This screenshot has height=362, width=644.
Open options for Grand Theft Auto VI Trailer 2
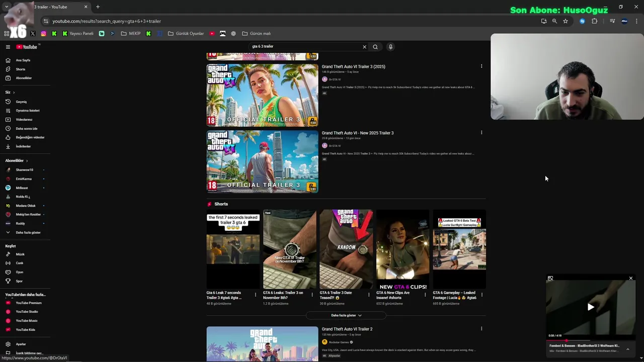pos(481,329)
